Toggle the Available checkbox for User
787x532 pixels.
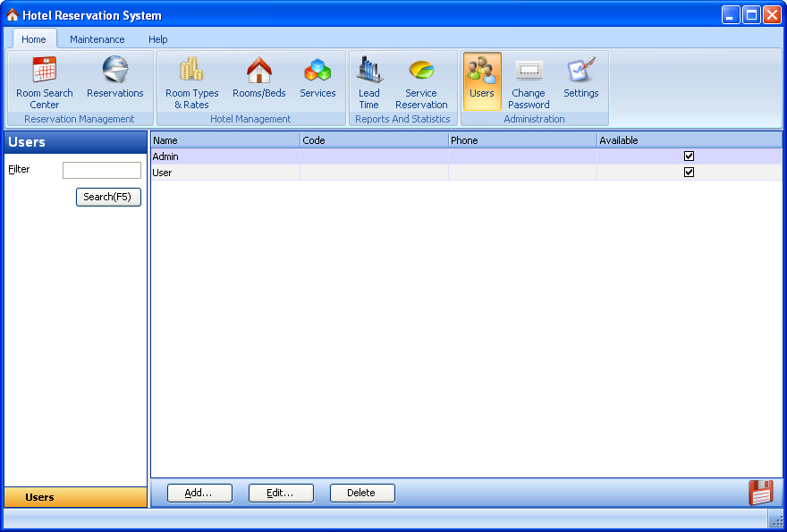pos(689,173)
